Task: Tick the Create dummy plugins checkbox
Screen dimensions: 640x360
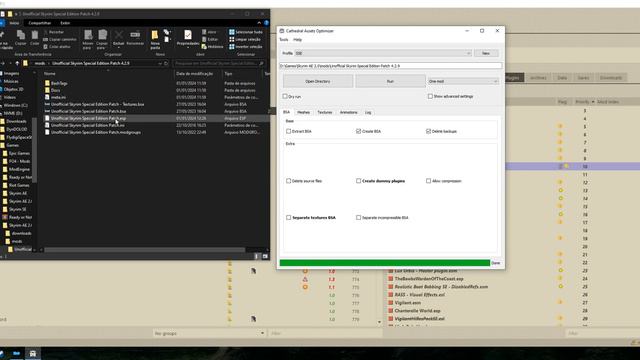Action: [358, 180]
